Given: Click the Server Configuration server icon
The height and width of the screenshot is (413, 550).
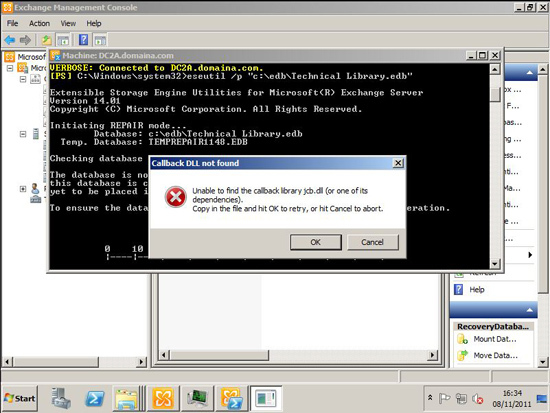Looking at the screenshot, I should click(x=35, y=134).
